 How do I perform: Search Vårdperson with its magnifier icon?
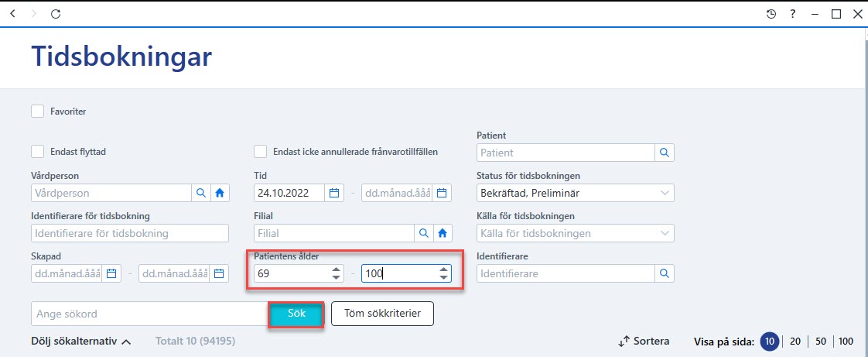201,193
